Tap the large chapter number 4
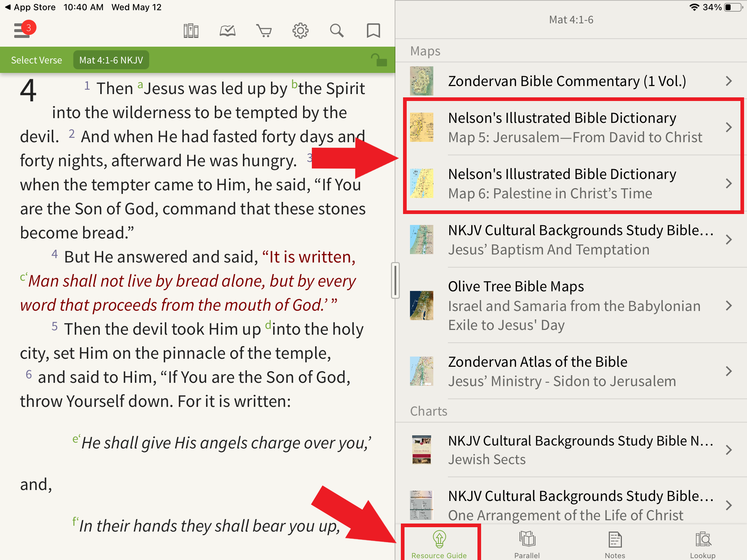 click(28, 90)
